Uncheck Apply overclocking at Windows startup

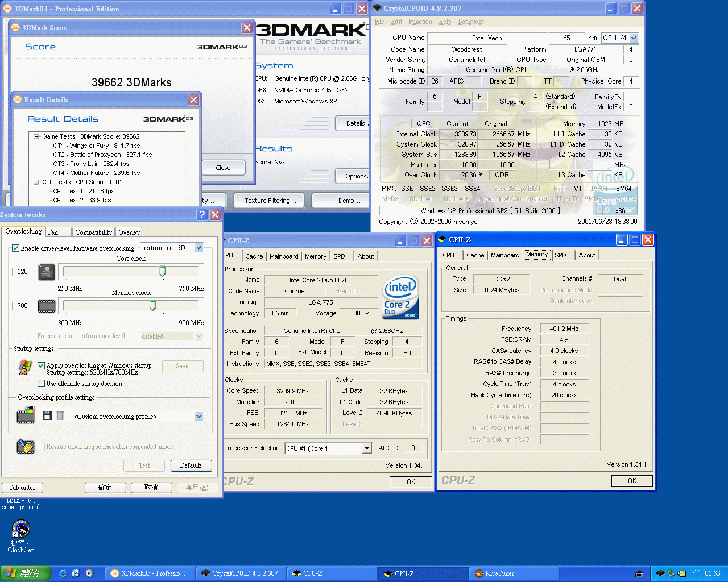click(x=41, y=365)
